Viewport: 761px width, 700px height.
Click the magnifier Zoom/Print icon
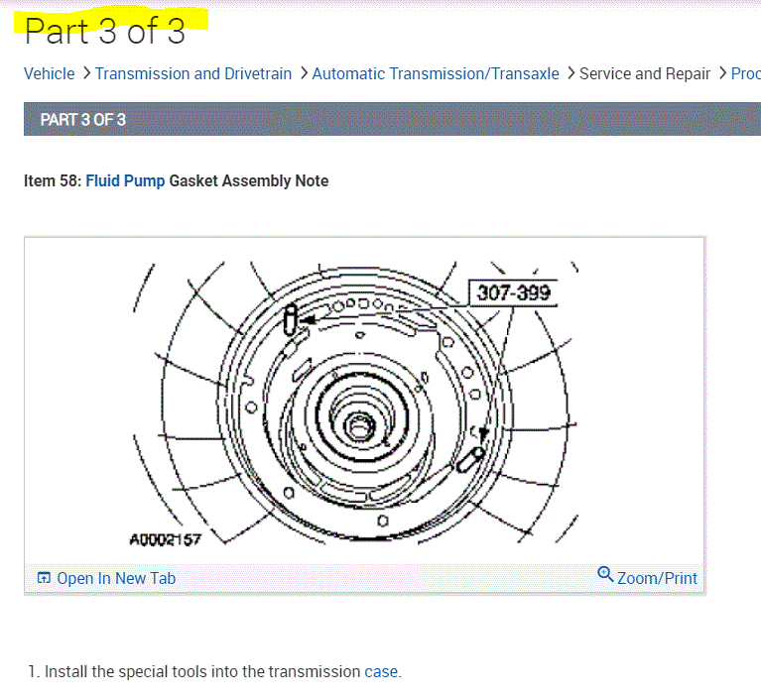604,574
